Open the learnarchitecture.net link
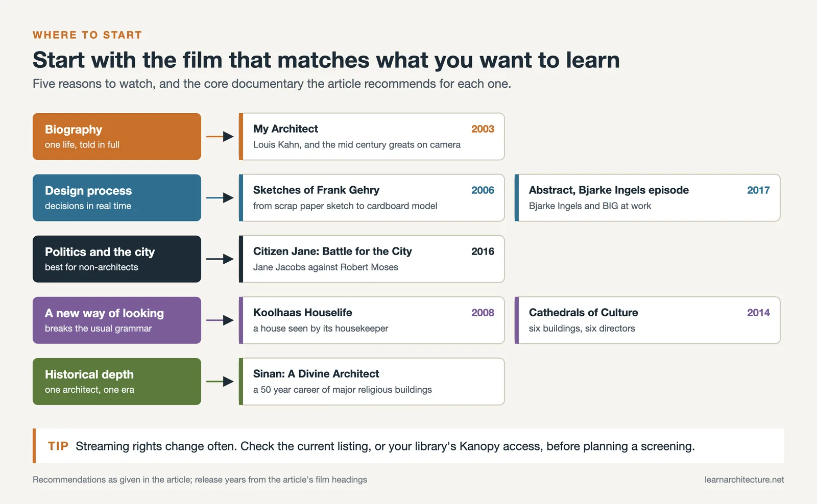This screenshot has height=504, width=817. (x=744, y=480)
